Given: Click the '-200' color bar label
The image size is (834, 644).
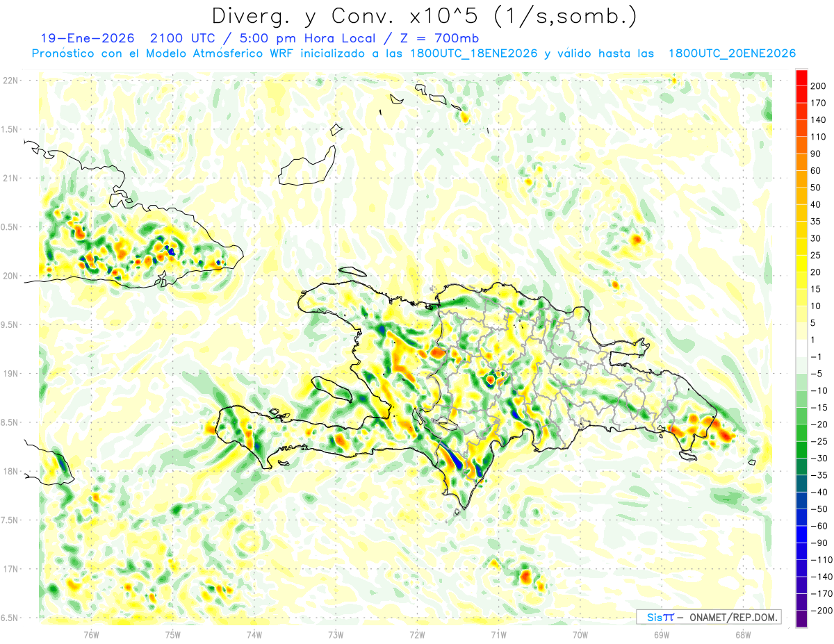Looking at the screenshot, I should [x=822, y=611].
